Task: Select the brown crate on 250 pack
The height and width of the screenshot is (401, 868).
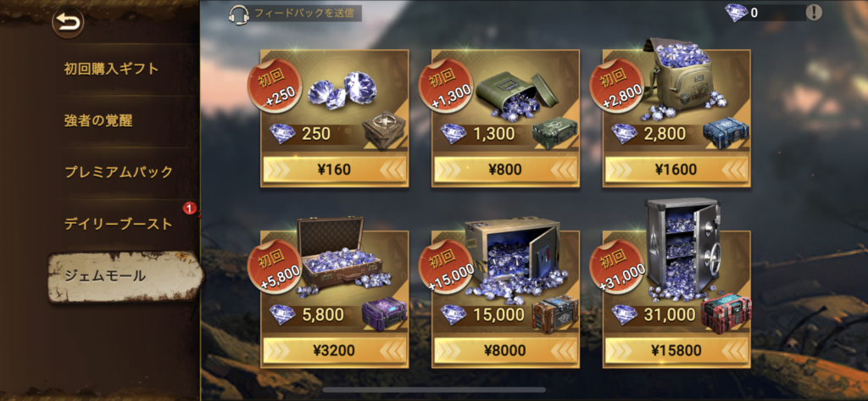Action: 384,131
